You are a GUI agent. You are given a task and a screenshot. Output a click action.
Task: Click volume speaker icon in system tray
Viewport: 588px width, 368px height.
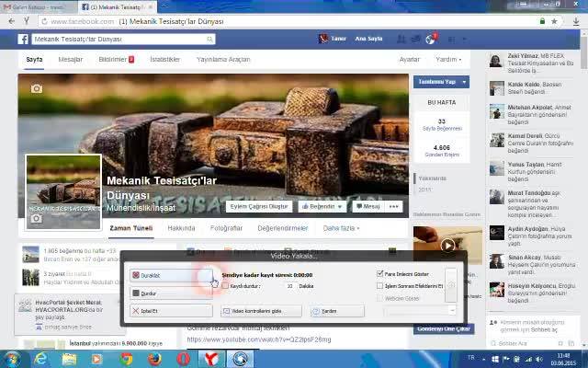[x=539, y=360]
